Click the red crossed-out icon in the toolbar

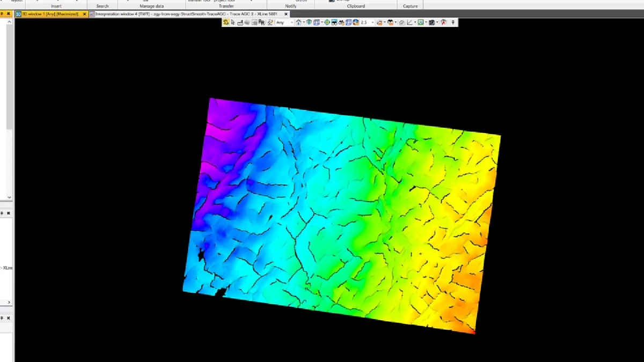443,23
